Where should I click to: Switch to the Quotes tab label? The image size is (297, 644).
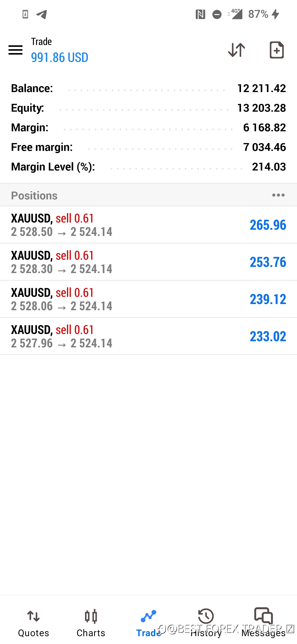[x=33, y=633]
